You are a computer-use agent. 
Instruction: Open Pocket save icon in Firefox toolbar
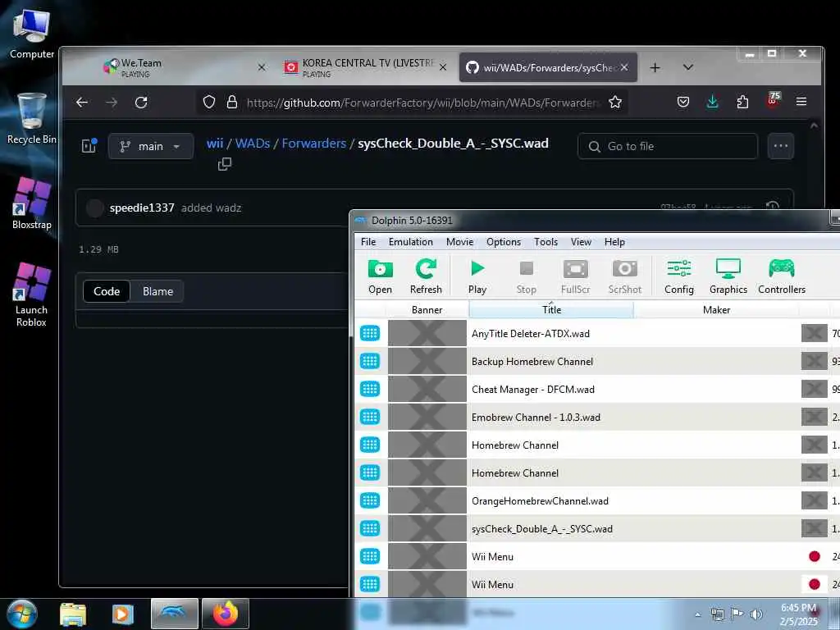683,102
